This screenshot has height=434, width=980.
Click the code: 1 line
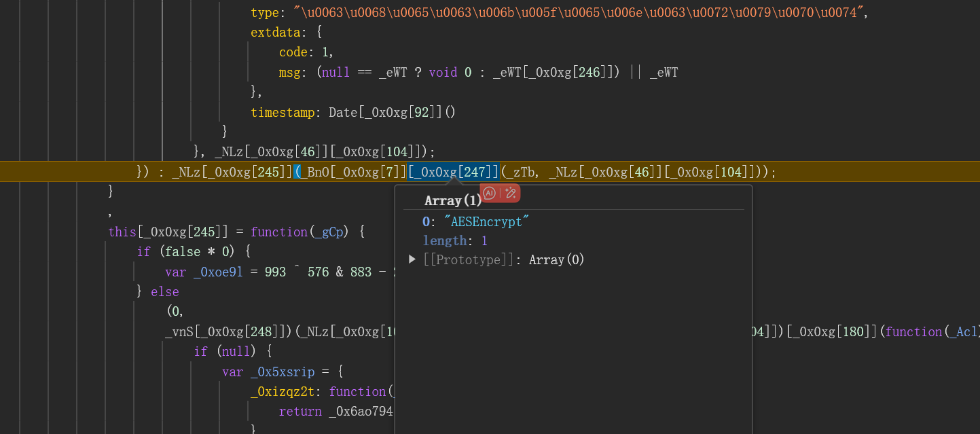[x=306, y=52]
